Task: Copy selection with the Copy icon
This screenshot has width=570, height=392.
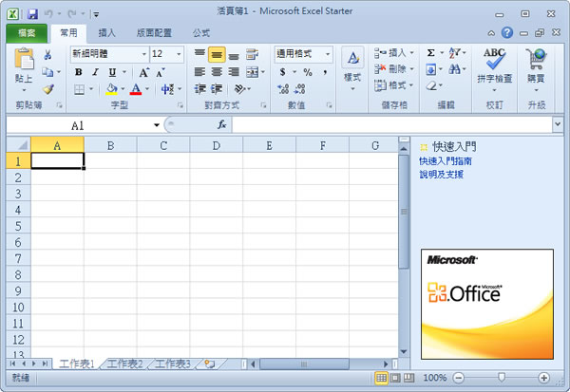Action: (47, 72)
